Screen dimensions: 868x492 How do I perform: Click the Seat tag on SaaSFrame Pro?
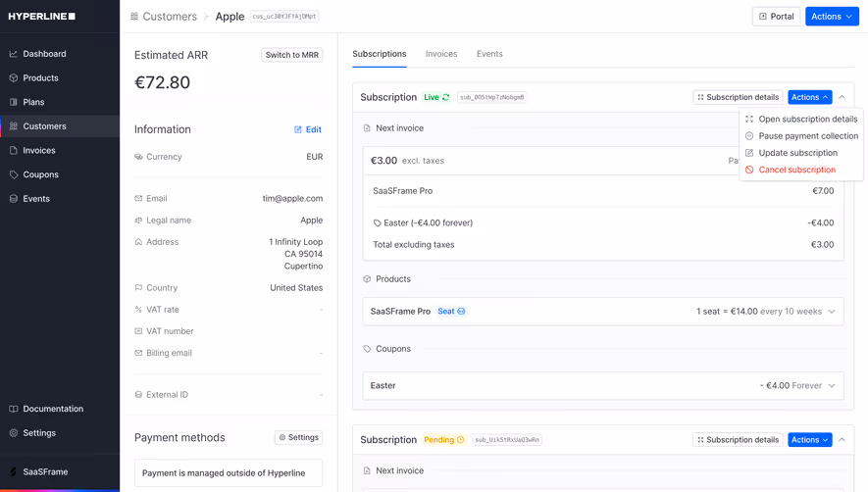451,312
